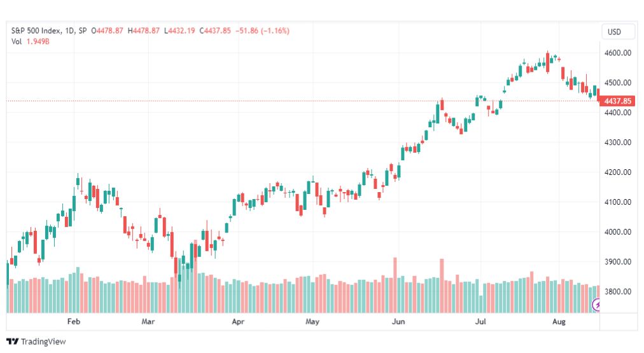Select the 1D interval label

pos(70,31)
